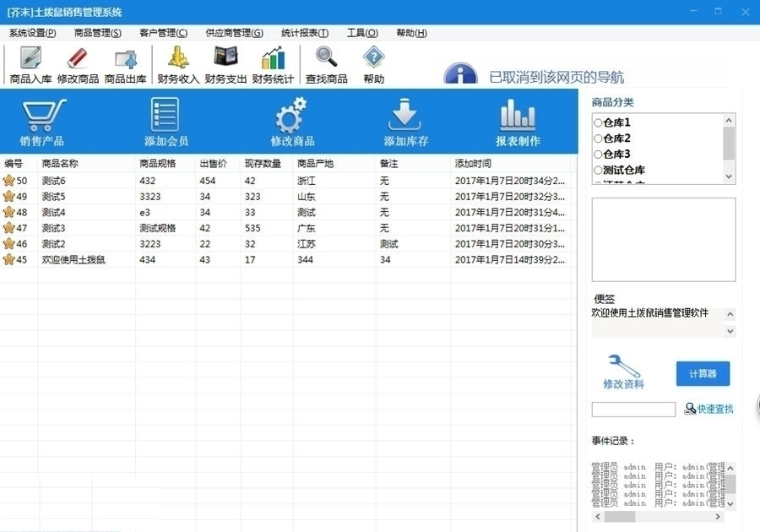Select the 仓库2 radio button
This screenshot has width=760, height=532.
(598, 138)
